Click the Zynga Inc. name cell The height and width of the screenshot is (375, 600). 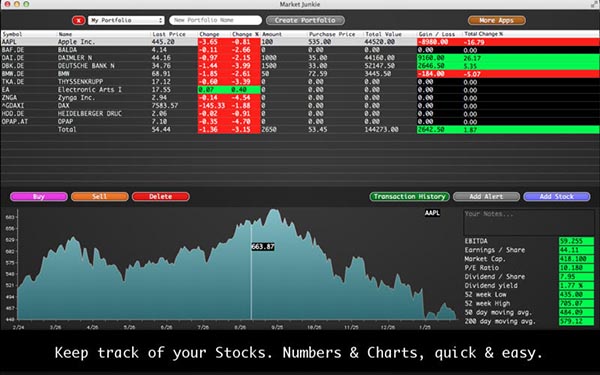[x=76, y=98]
